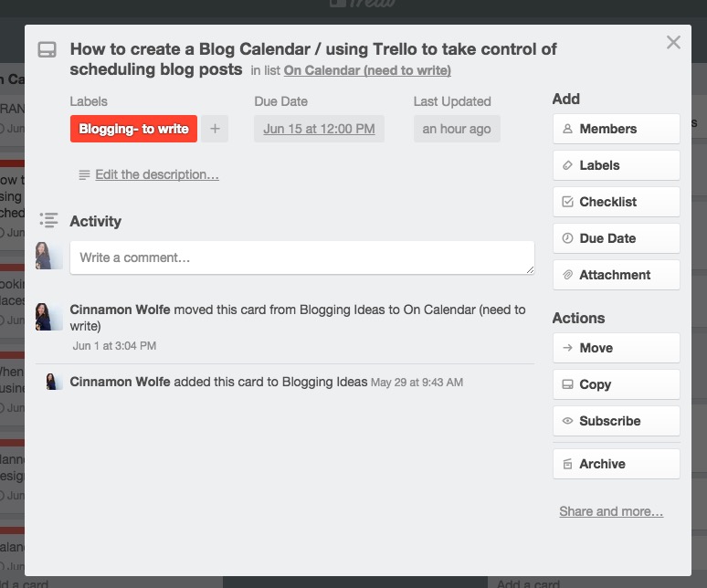707x588 pixels.
Task: Click Cinnamon Wolfe avatar on added-card entry
Action: (x=54, y=382)
